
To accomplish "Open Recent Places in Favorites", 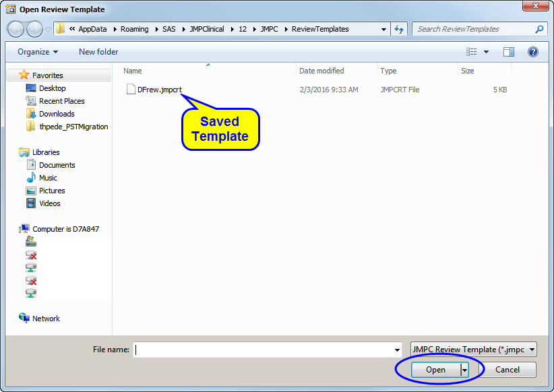I will (x=62, y=101).
